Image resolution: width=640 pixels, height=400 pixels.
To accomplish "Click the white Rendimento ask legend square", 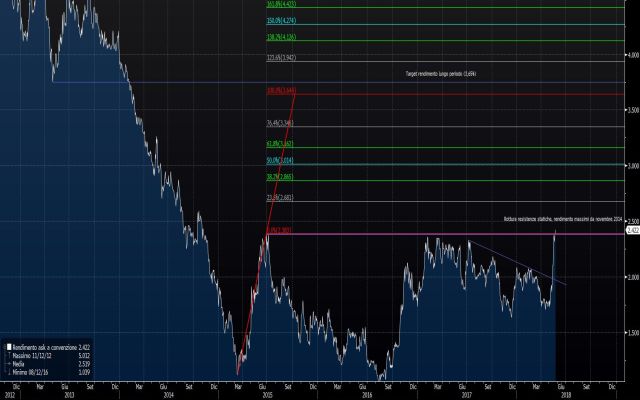I will 9,347.
